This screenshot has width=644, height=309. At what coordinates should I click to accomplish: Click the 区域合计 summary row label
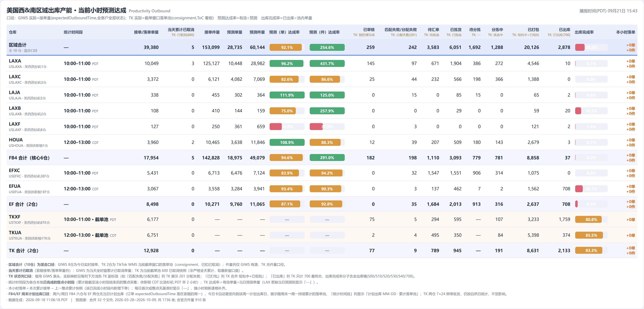[x=18, y=45]
